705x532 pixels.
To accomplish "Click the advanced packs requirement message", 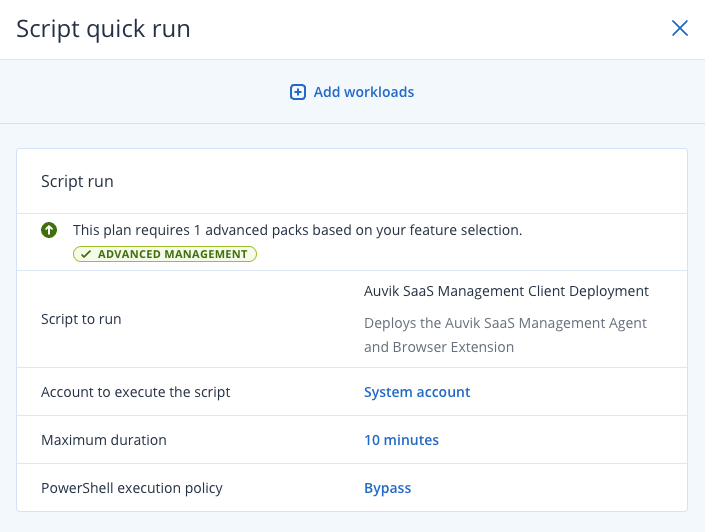I will coord(297,230).
